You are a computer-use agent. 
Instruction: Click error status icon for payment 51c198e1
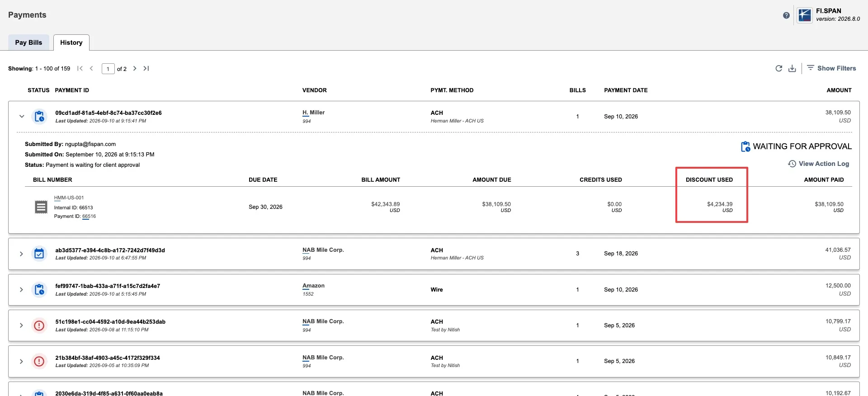(x=39, y=325)
